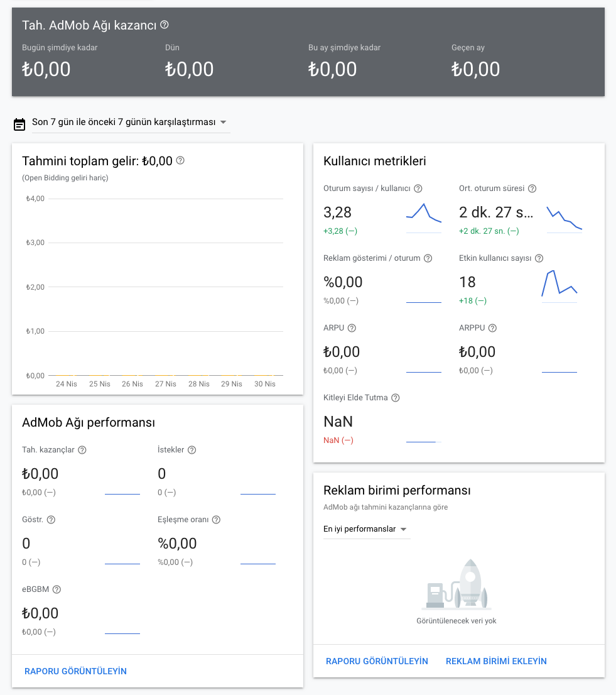Click the 27 Nis label on chart axis
616x695 pixels.
pos(166,384)
